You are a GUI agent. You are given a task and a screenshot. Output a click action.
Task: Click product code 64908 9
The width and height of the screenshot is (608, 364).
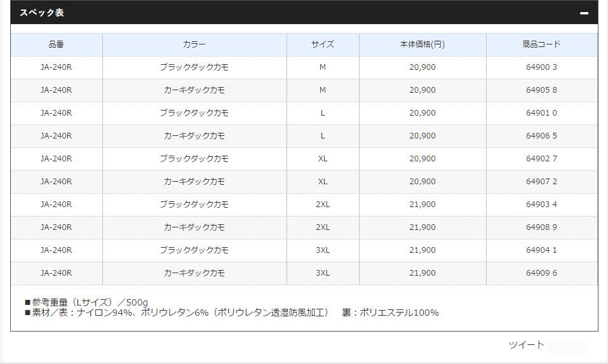(x=541, y=227)
